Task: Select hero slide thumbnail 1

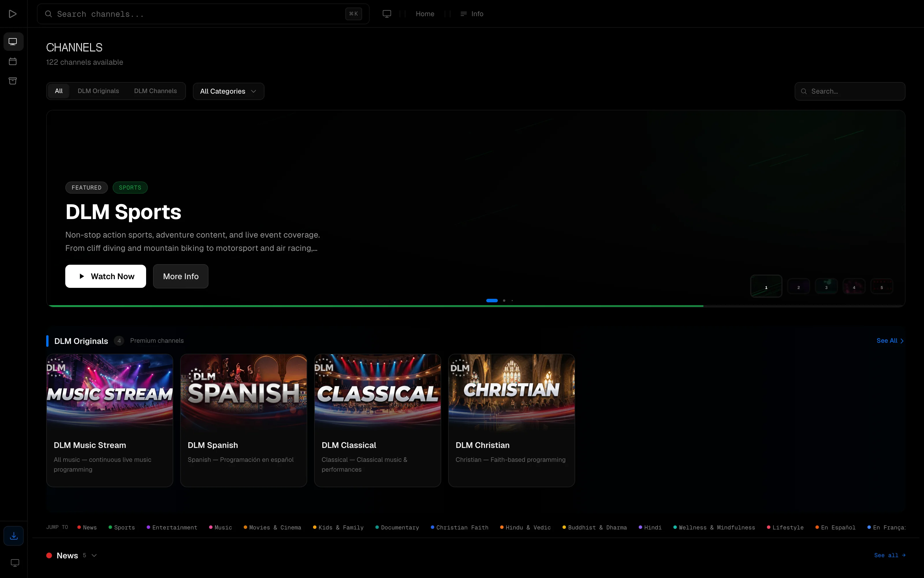Action: point(766,286)
